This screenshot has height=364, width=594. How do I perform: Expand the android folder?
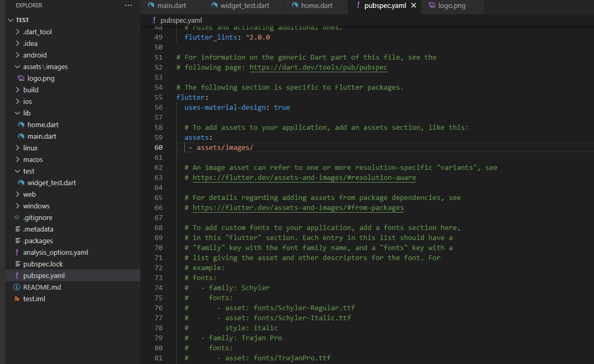pos(17,55)
